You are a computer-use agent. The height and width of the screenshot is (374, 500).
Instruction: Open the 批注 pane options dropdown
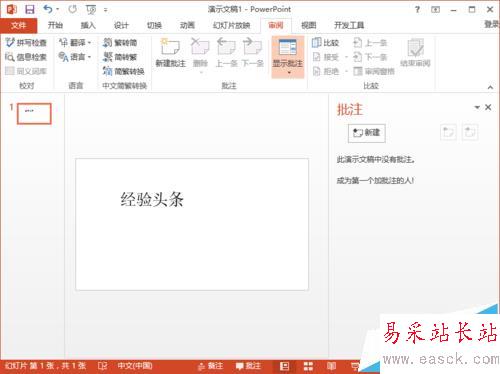point(477,107)
